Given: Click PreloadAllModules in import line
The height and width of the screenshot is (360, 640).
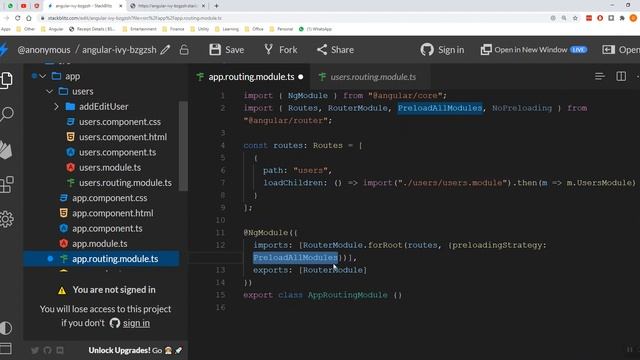Looking at the screenshot, I should click(440, 108).
